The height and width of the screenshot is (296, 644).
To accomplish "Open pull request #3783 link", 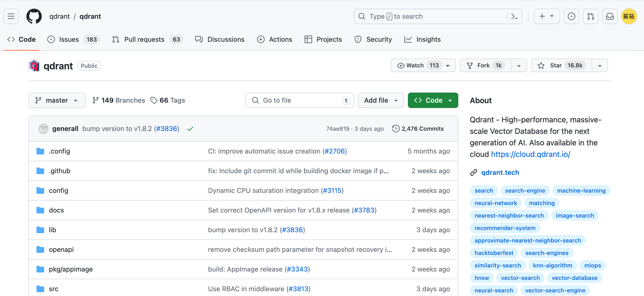I will [x=364, y=210].
